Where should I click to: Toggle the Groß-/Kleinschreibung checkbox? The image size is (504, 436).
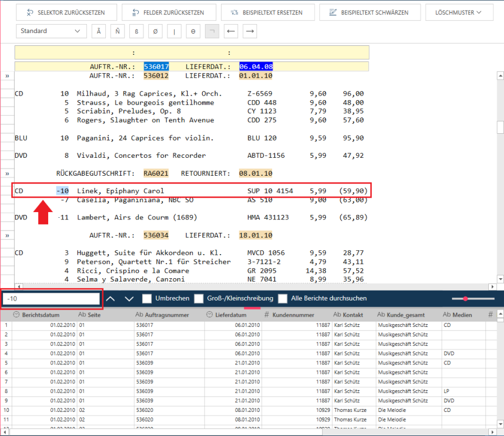tap(199, 299)
